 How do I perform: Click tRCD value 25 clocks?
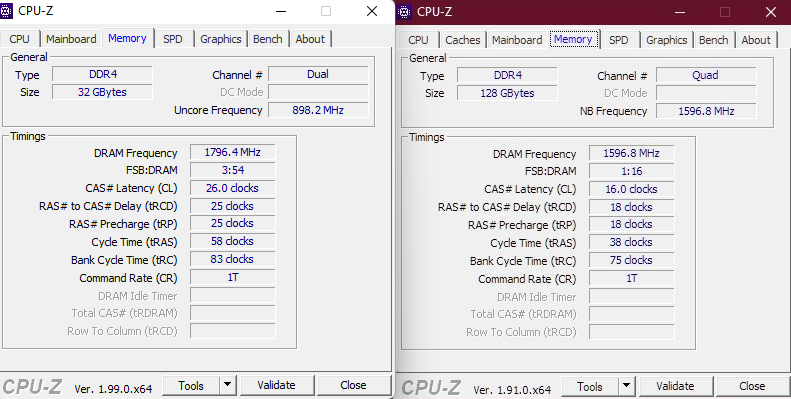(x=233, y=206)
